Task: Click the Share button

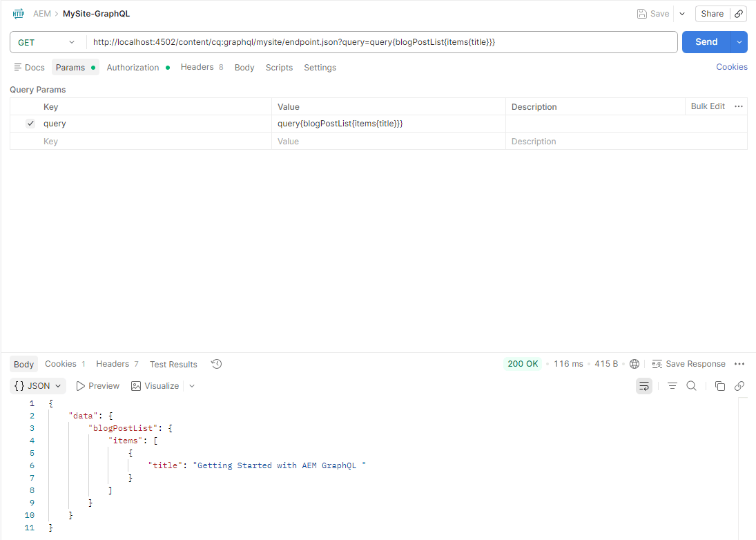Action: pos(712,14)
